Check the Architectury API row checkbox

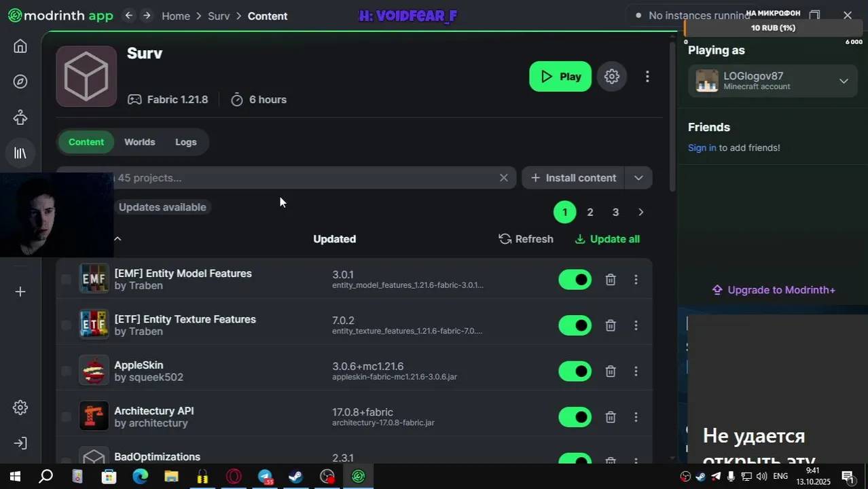click(66, 417)
